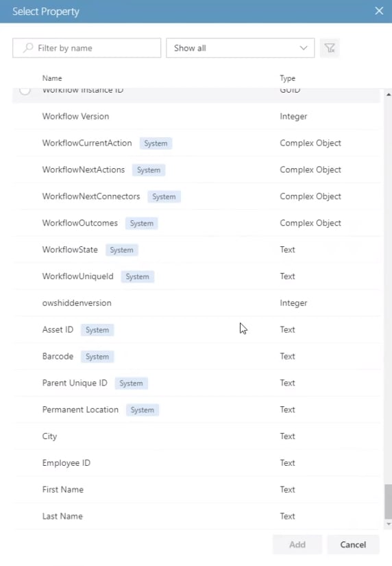Click the clear filter funnel icon
This screenshot has width=392, height=566.
pos(330,48)
